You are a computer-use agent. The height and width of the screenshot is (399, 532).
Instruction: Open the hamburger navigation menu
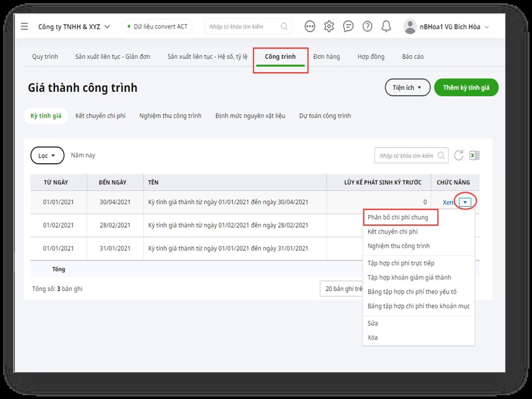(x=25, y=26)
